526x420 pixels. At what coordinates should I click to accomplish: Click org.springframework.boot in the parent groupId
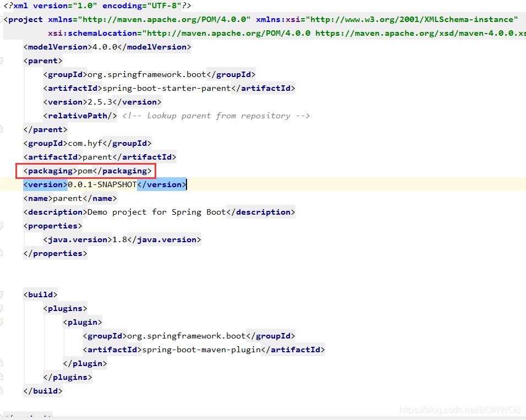click(146, 74)
